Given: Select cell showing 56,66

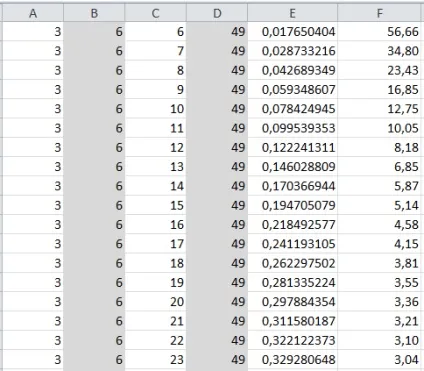Looking at the screenshot, I should point(379,32).
